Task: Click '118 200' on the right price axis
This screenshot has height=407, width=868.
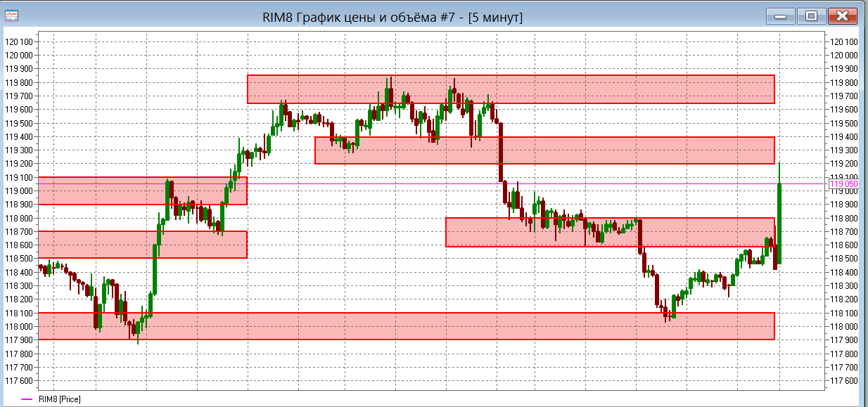Action: coord(844,299)
